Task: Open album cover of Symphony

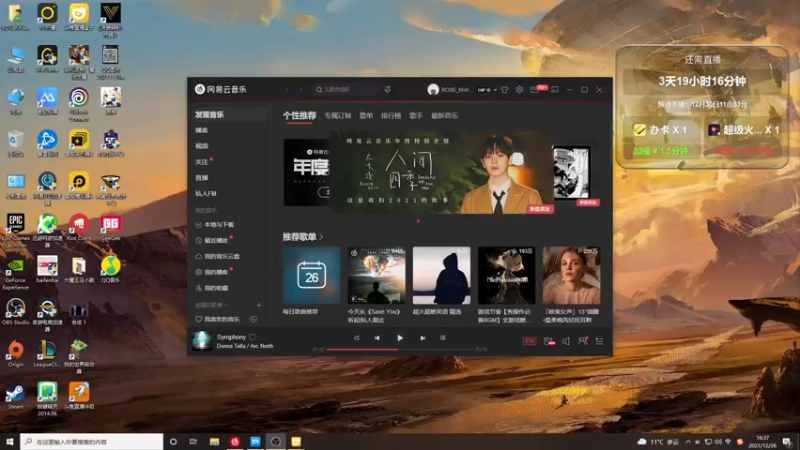Action: [202, 341]
